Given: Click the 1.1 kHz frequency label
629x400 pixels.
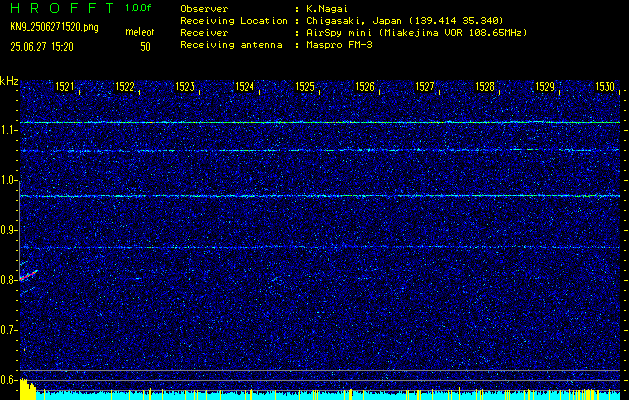Looking at the screenshot, I should coord(8,131).
